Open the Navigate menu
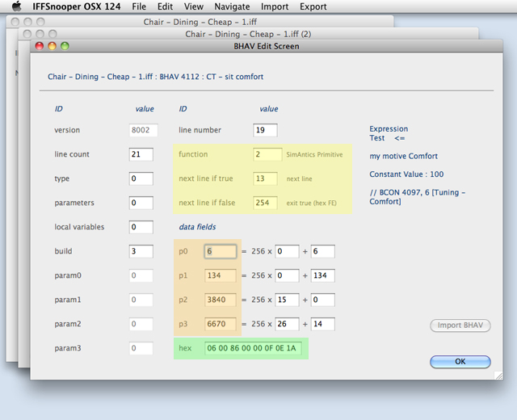Screen dimensions: 517x420 231,6
